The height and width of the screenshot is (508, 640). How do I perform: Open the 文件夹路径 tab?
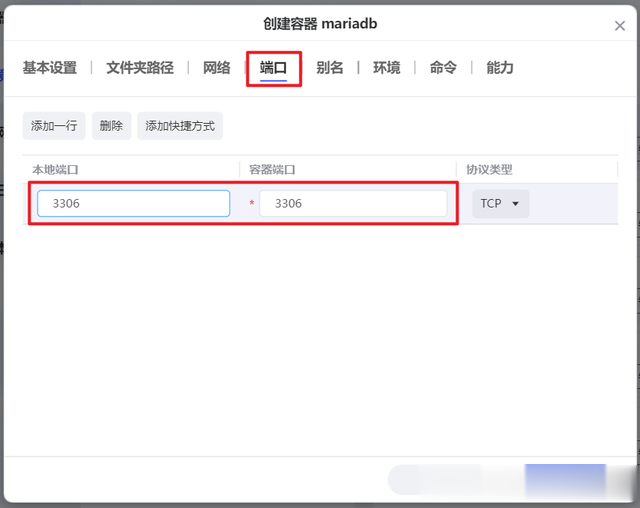click(x=140, y=68)
